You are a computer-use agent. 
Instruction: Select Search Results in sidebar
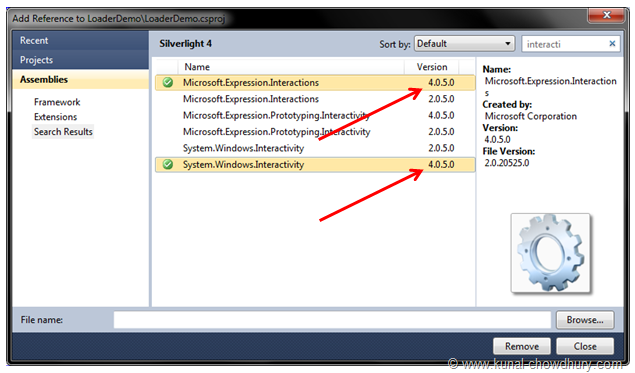(63, 132)
